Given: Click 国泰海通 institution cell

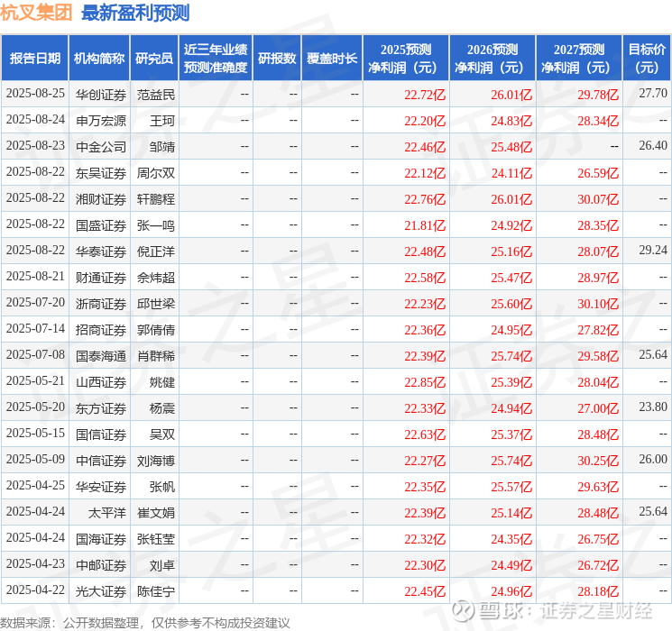Looking at the screenshot, I should point(101,356).
